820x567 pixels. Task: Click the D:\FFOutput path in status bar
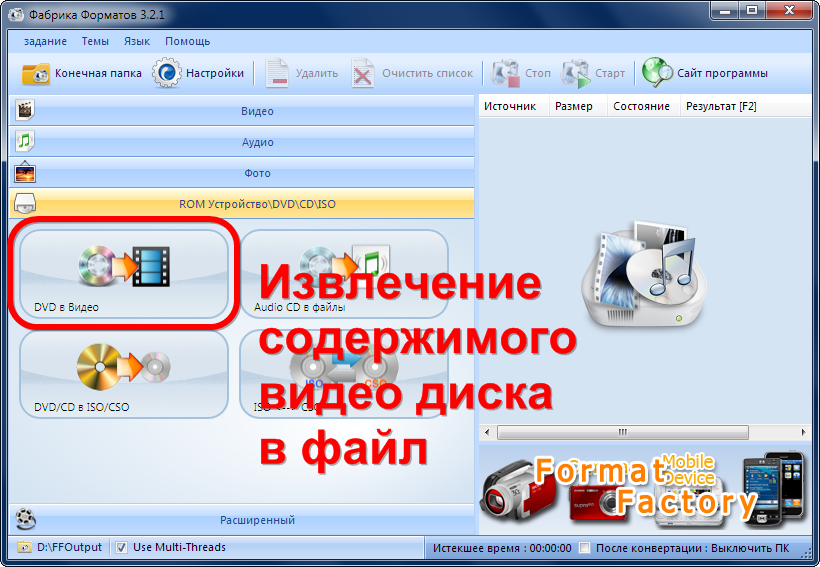coord(69,548)
